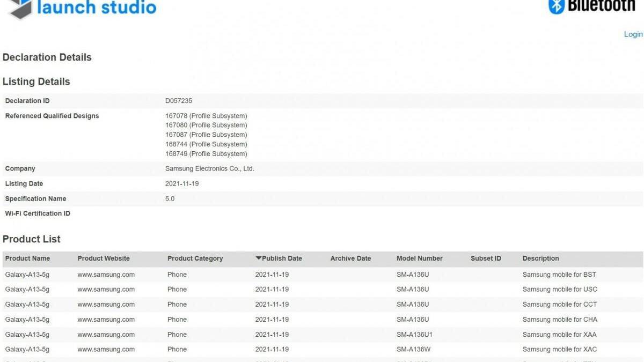Click SM-A136U in the BST row
This screenshot has height=362, width=644.
tap(413, 275)
